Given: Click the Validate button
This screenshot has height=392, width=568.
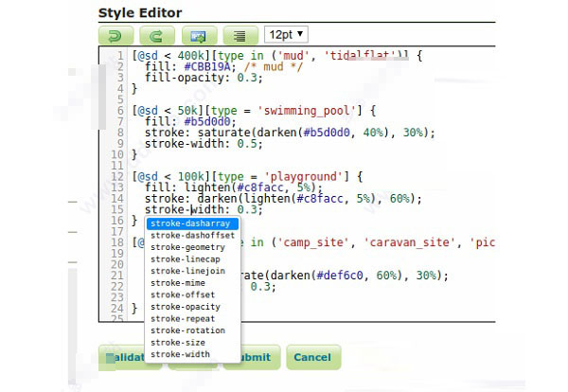Looking at the screenshot, I should pyautogui.click(x=123, y=358).
